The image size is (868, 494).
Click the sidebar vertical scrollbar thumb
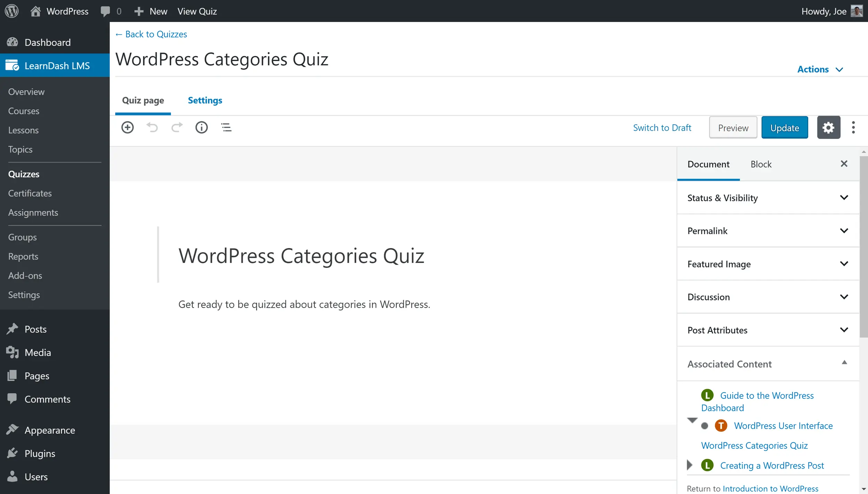pos(863,247)
